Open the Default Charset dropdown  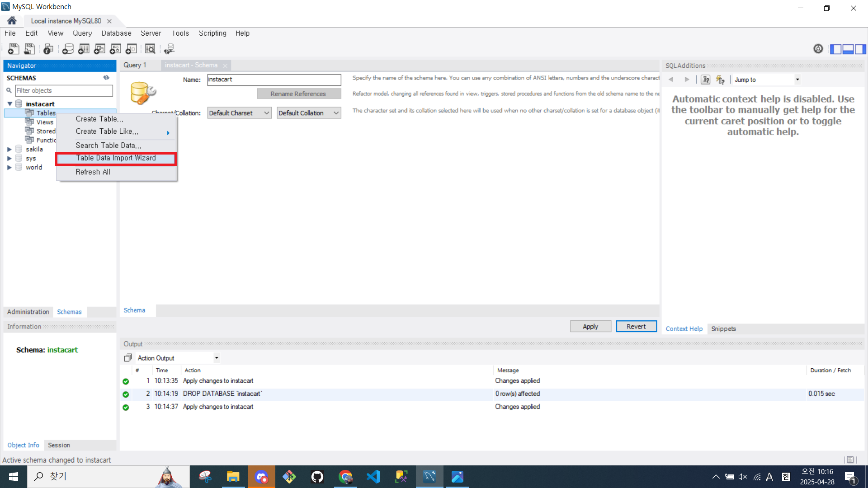click(239, 113)
